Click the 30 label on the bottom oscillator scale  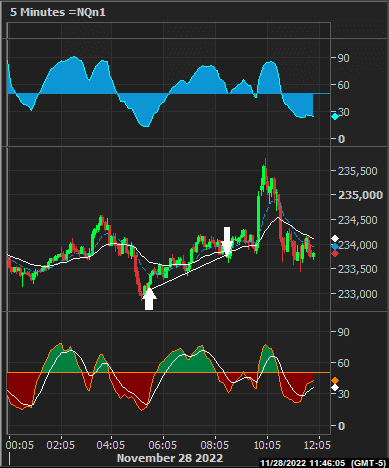tap(343, 394)
